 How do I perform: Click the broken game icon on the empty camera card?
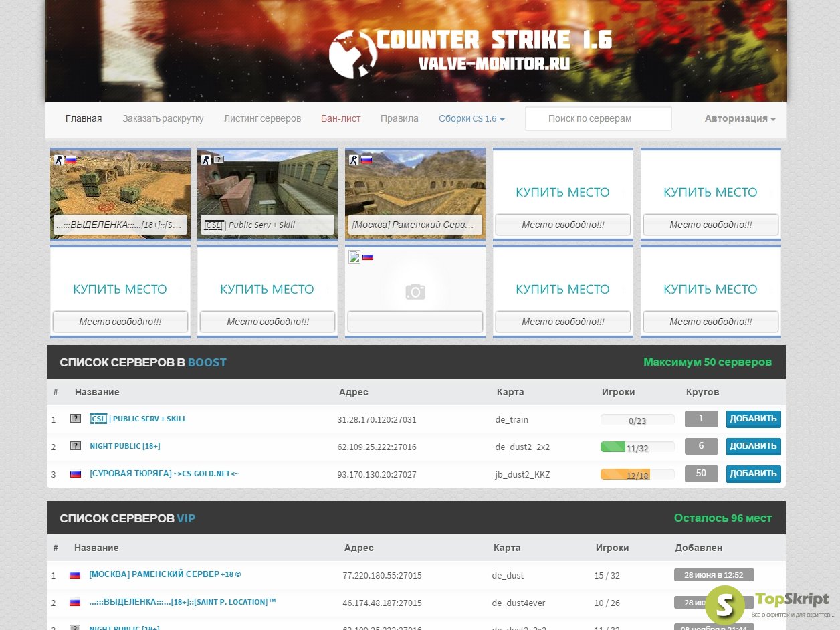[x=354, y=257]
